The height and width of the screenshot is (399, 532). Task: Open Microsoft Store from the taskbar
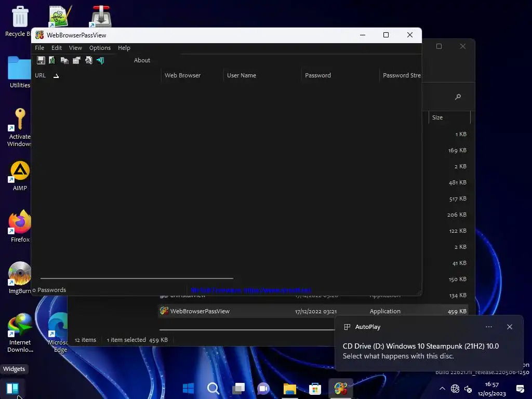pyautogui.click(x=315, y=388)
